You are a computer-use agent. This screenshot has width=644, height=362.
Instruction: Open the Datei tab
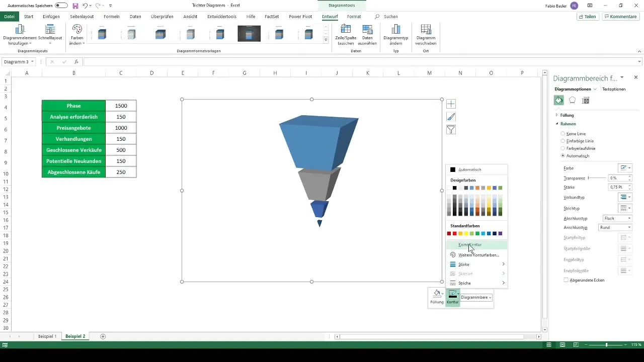9,17
